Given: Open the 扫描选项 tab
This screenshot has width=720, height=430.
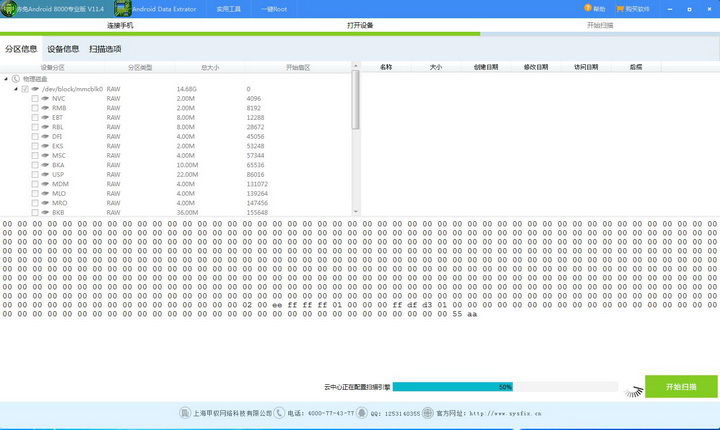Looking at the screenshot, I should (x=105, y=49).
